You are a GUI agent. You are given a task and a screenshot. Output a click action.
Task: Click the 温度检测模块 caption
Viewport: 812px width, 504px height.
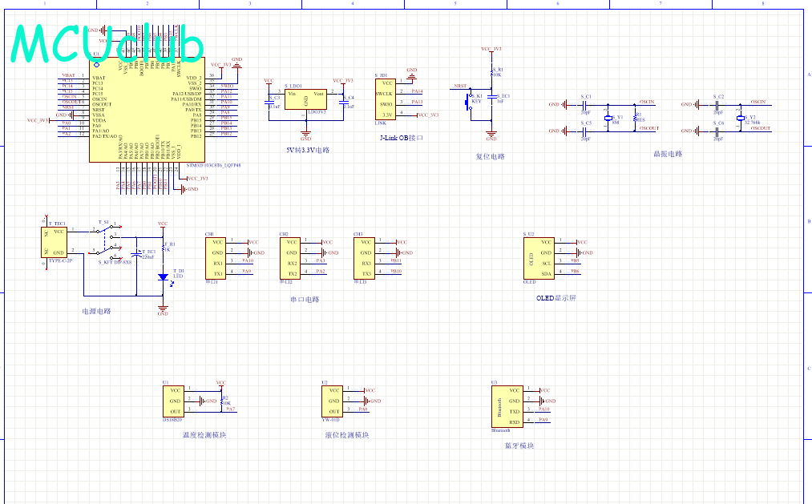pyautogui.click(x=204, y=434)
